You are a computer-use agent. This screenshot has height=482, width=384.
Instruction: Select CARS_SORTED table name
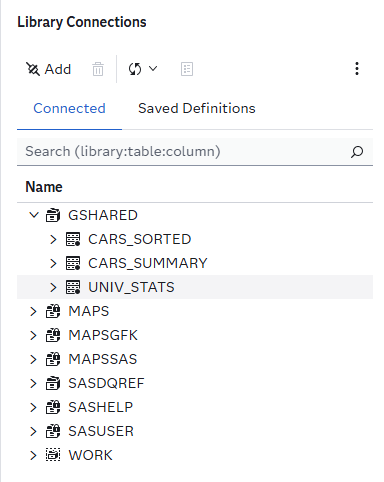pos(140,239)
